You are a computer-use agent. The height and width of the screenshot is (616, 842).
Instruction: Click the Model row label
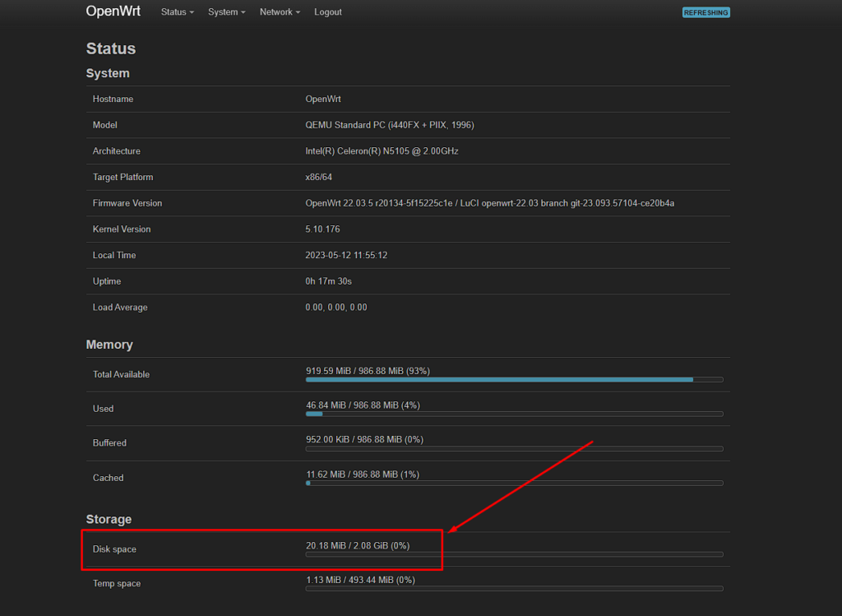(104, 125)
